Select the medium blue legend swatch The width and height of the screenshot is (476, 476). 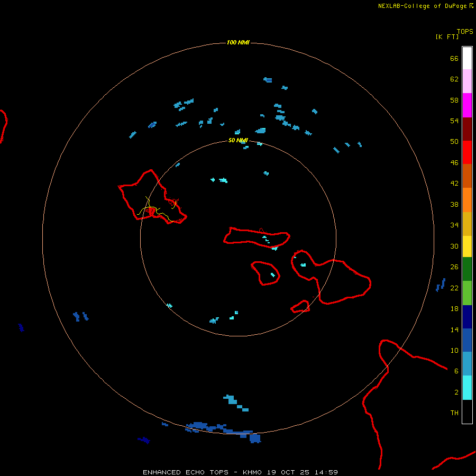coord(467,340)
